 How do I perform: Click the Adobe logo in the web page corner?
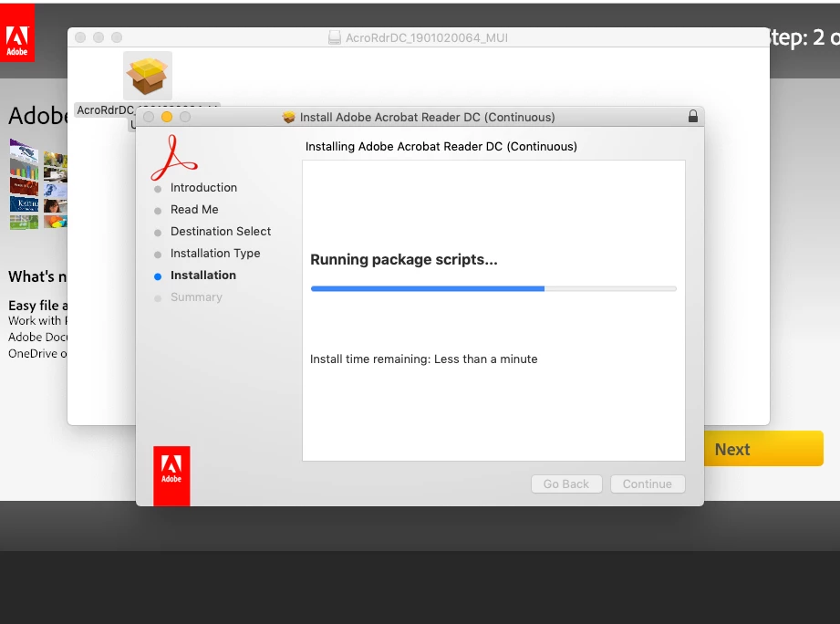pos(17,33)
